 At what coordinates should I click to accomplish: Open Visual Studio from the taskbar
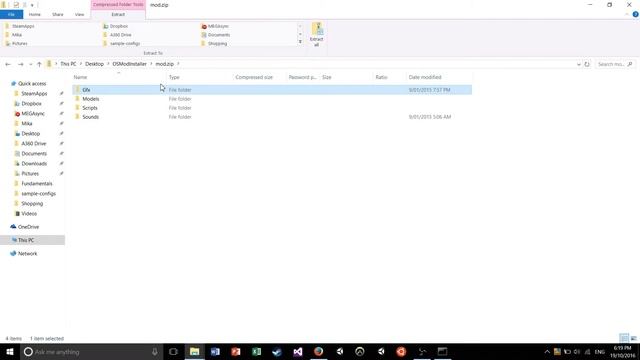tap(298, 351)
